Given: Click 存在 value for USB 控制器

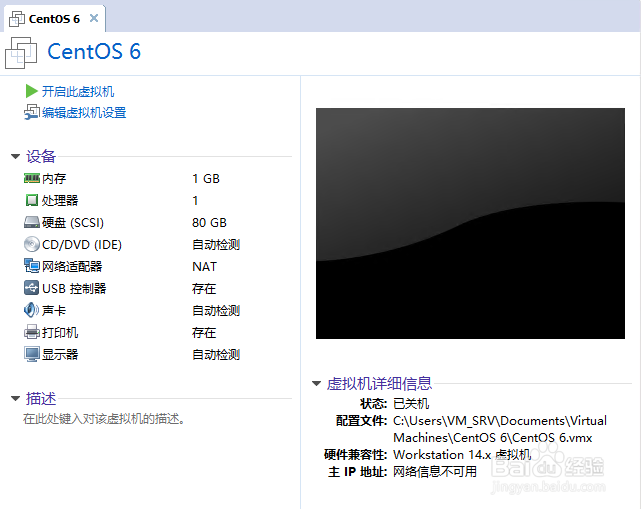Looking at the screenshot, I should click(204, 289).
